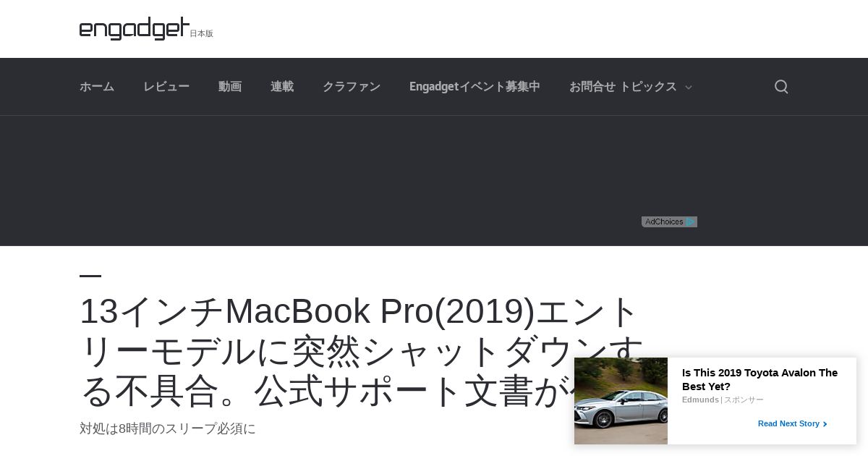This screenshot has width=868, height=456.
Task: Open the レビュー menu item
Action: [166, 87]
